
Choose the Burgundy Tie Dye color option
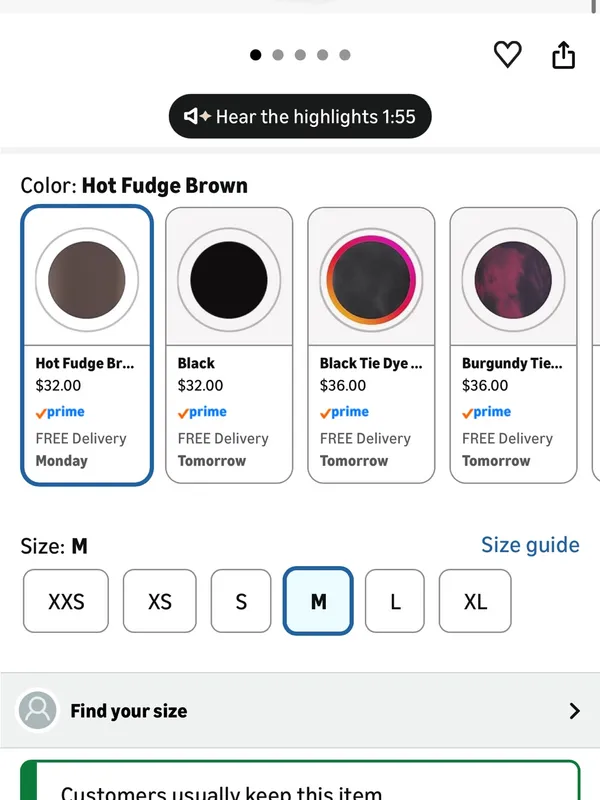tap(513, 345)
